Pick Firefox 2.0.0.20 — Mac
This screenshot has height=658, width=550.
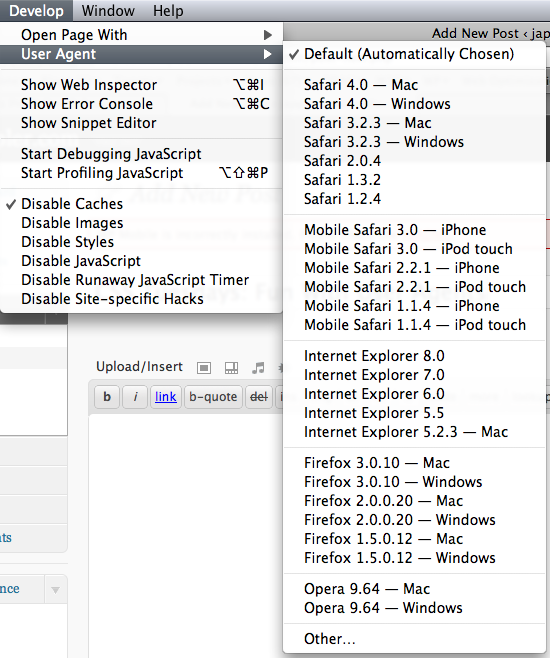pos(414,501)
